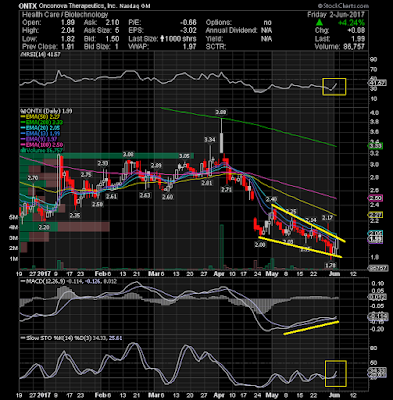This screenshot has width=393, height=400.
Task: Click the 2.20 volume-by-price label
Action: (44, 227)
